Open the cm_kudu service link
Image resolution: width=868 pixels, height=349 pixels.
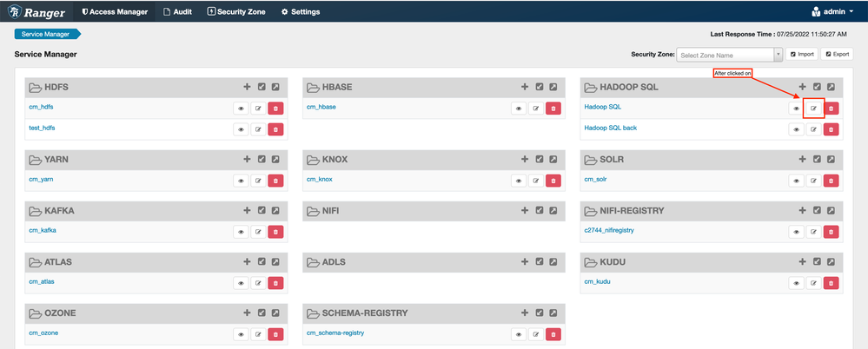coord(597,281)
